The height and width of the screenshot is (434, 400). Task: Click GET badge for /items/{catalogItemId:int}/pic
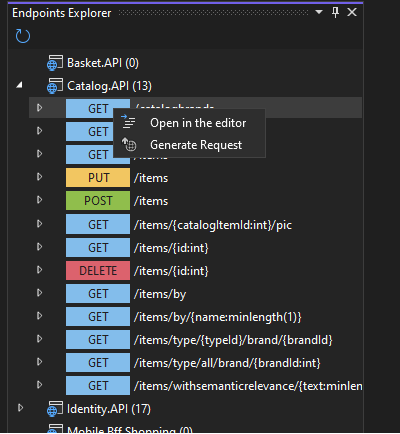pos(98,224)
